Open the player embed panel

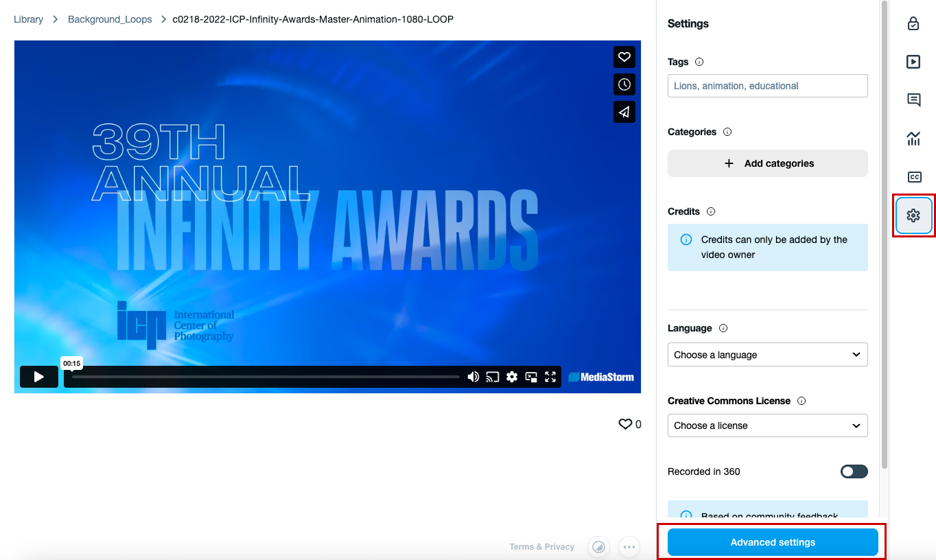coord(913,61)
